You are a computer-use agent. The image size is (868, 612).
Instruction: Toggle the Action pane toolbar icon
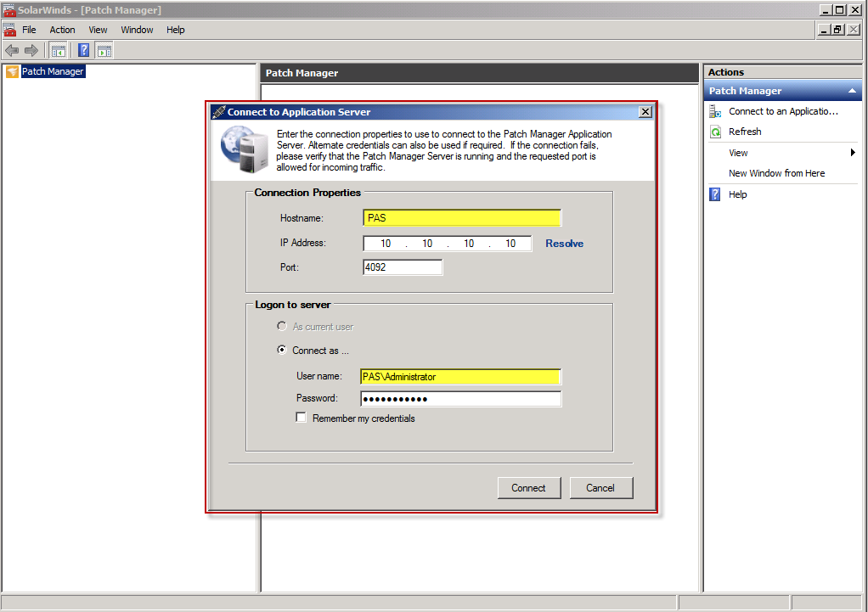pos(104,51)
